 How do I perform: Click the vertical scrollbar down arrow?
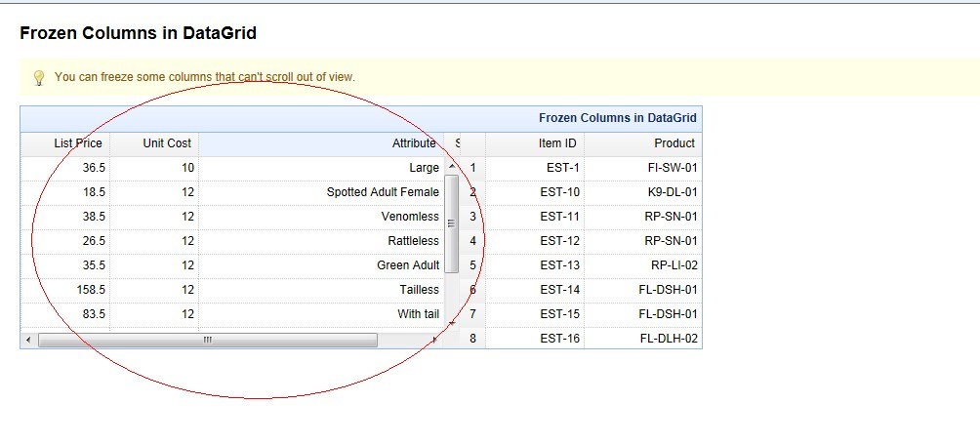[451, 321]
